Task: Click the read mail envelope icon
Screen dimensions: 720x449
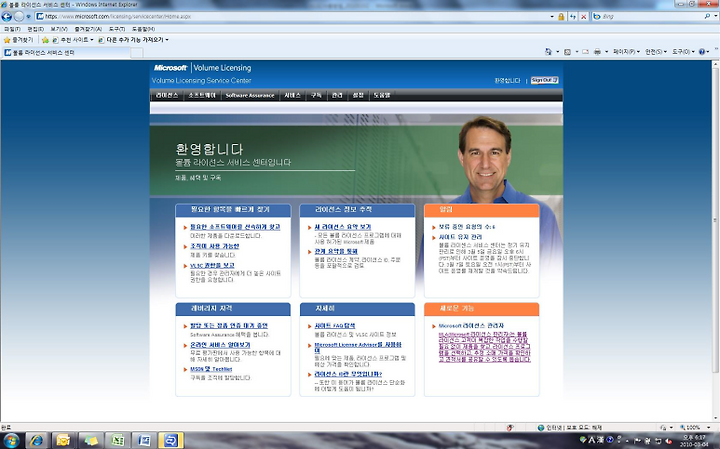Action: (585, 52)
